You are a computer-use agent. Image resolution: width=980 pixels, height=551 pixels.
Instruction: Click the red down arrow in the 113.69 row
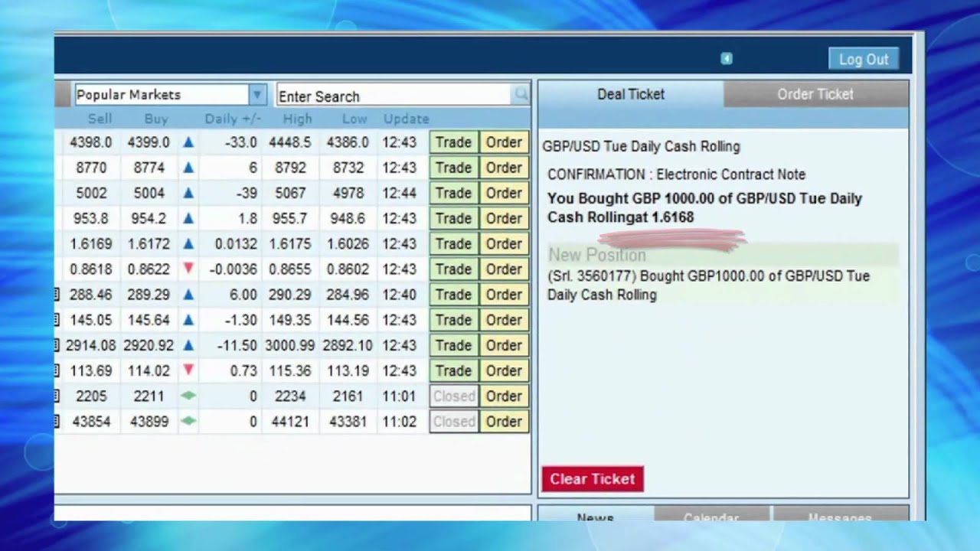(x=188, y=370)
